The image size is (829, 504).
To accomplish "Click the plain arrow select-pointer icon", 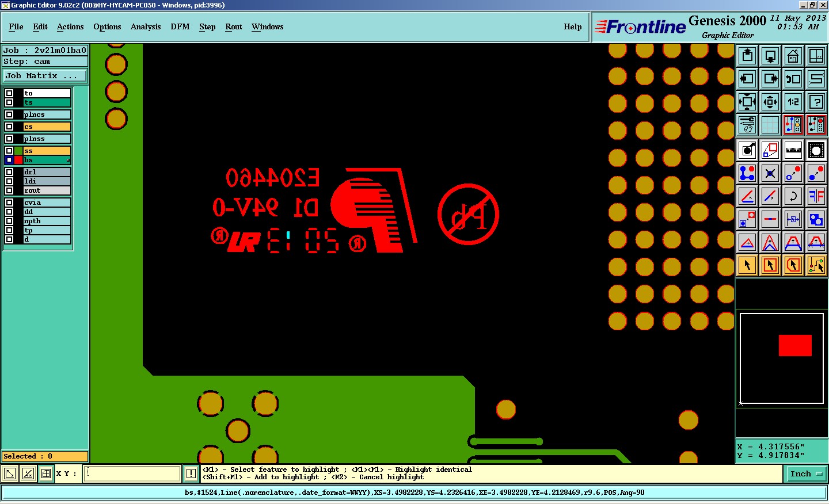I will 747,265.
